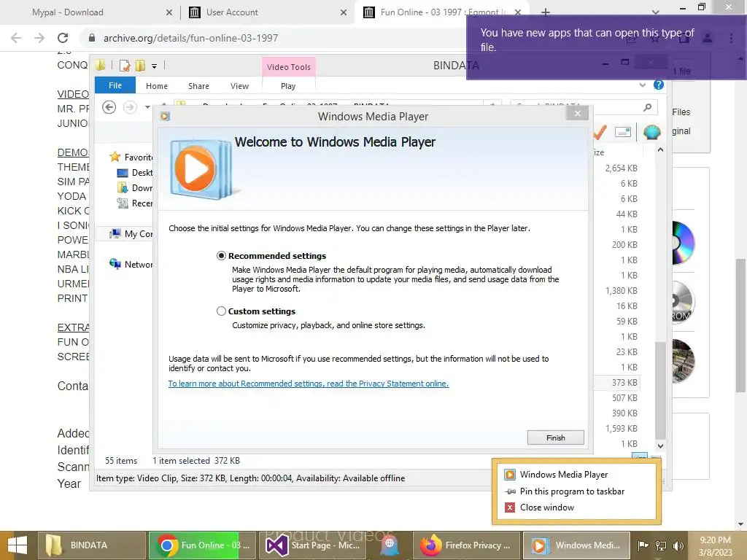Select the Custom settings radio button

click(x=221, y=311)
